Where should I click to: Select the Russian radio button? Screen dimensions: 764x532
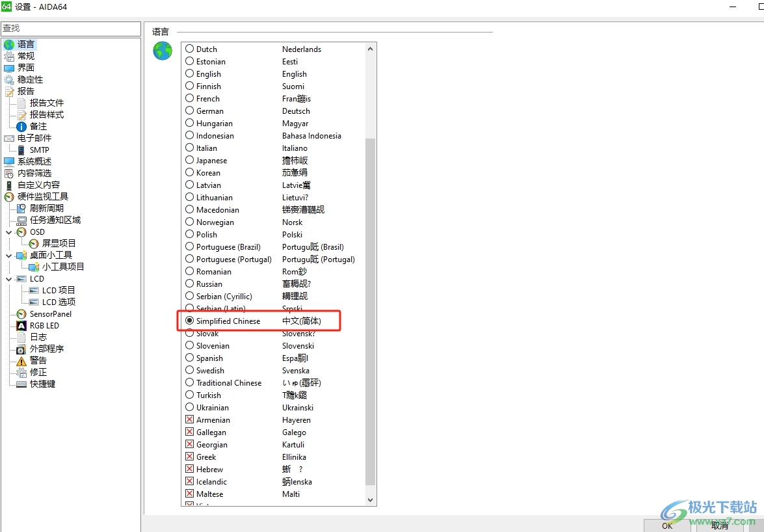[x=190, y=284]
